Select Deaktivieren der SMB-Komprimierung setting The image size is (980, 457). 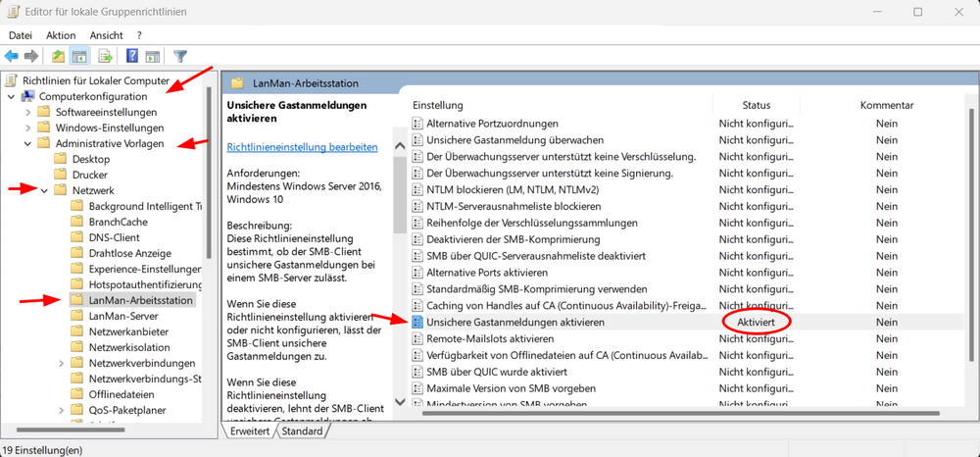[x=514, y=239]
